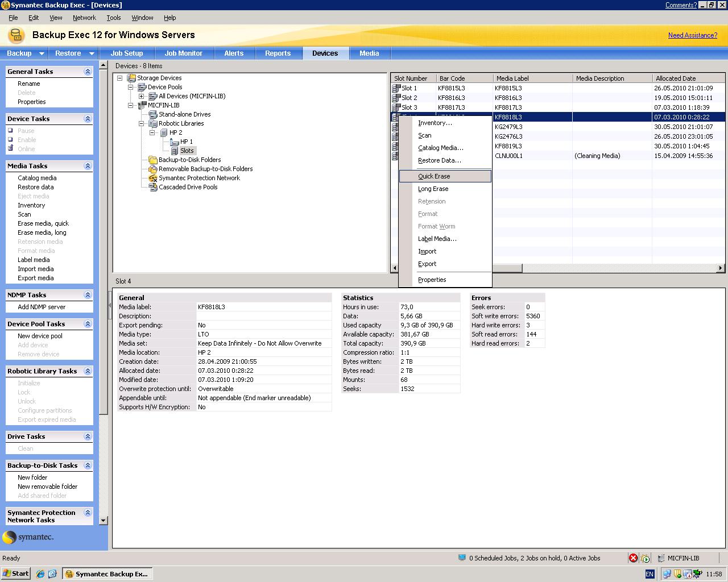Click the Backup Exec logo icon in header
The height and width of the screenshot is (582, 728).
click(16, 35)
